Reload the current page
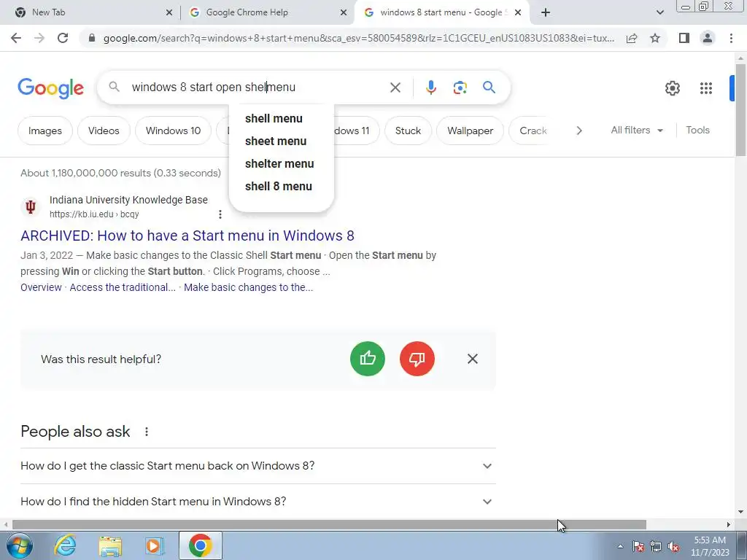 pyautogui.click(x=63, y=38)
